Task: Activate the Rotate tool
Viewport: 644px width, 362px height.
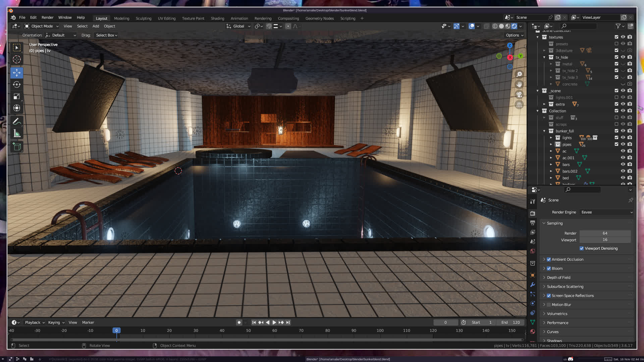Action: coord(17,84)
